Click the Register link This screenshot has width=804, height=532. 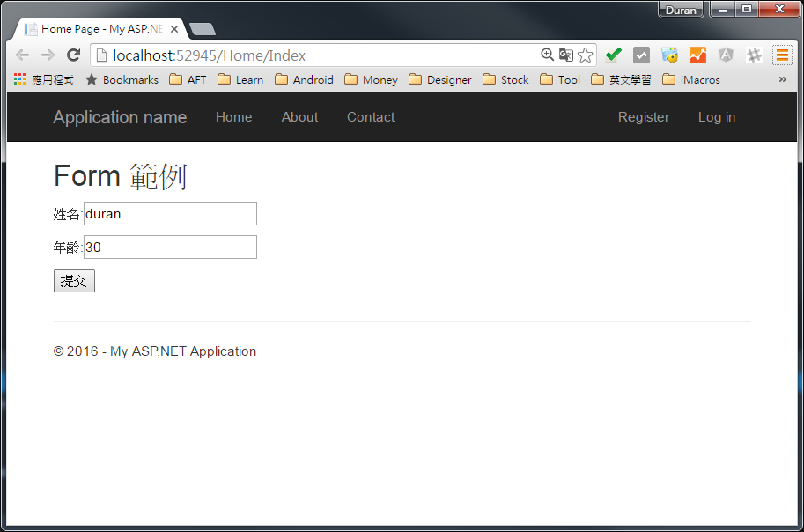[644, 117]
